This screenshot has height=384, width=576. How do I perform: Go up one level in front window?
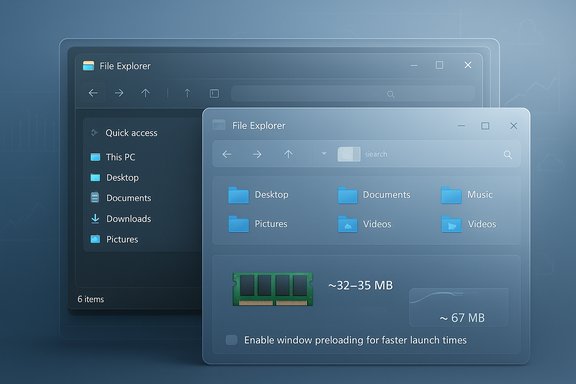point(288,154)
